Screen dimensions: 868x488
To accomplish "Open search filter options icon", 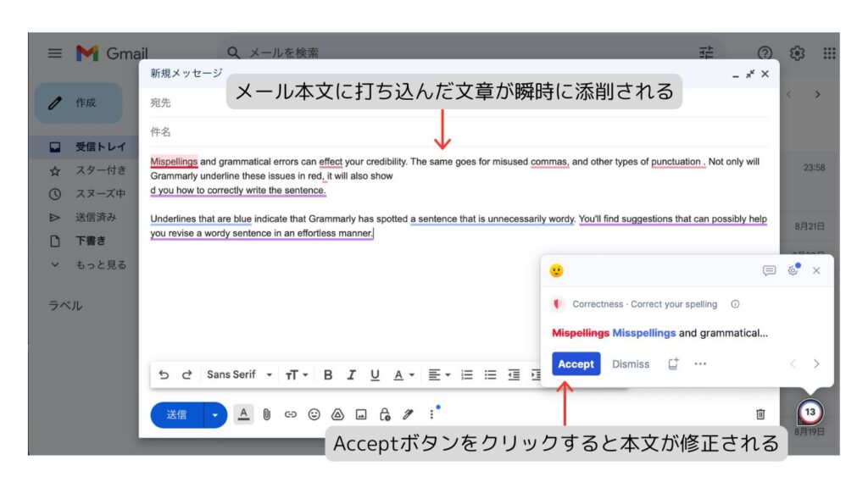I will (x=706, y=53).
